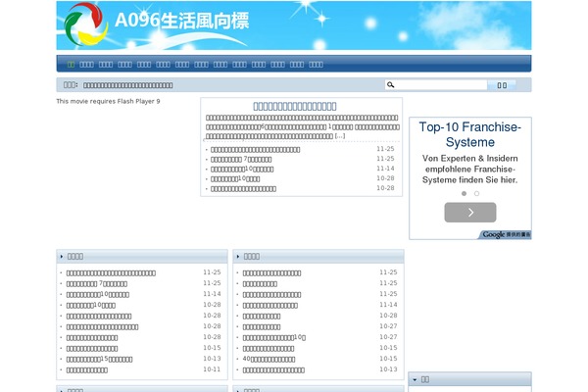Viewport: 588px width, 392px height.
Task: Open the featured article's bold centered title
Action: (x=295, y=106)
